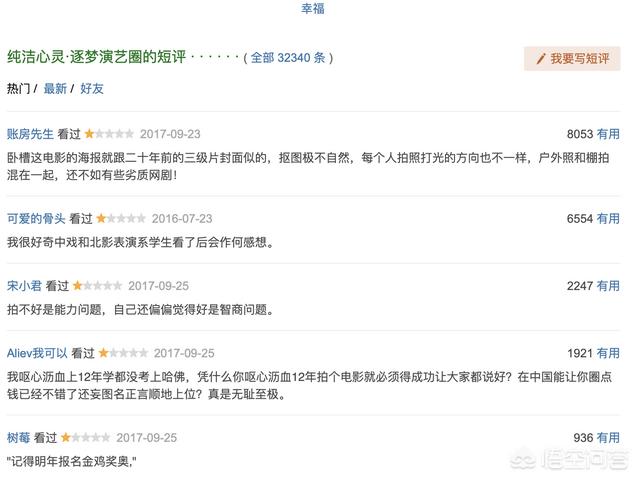Mark 账房先生's review as 有用
Viewport: 640px width, 481px height.
coord(608,133)
